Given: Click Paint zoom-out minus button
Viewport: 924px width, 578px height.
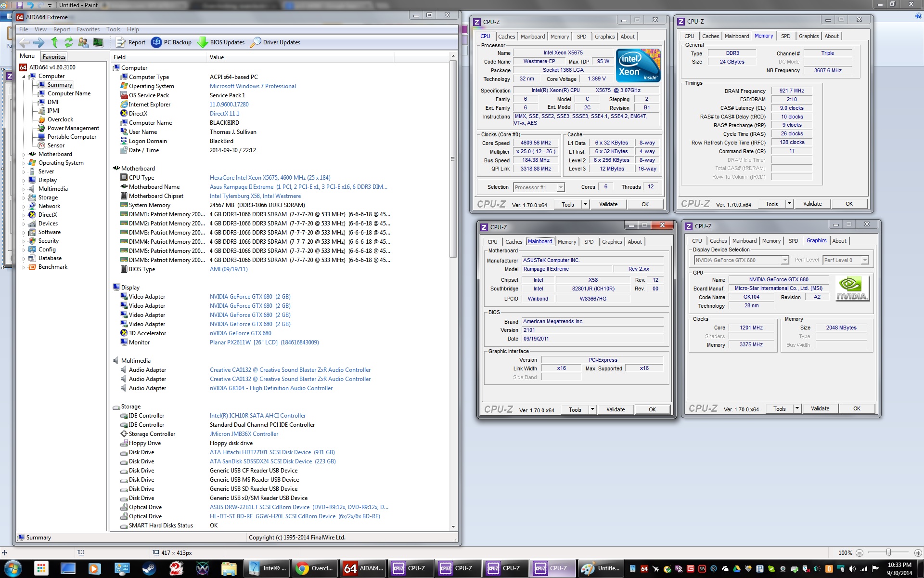Looking at the screenshot, I should point(860,553).
